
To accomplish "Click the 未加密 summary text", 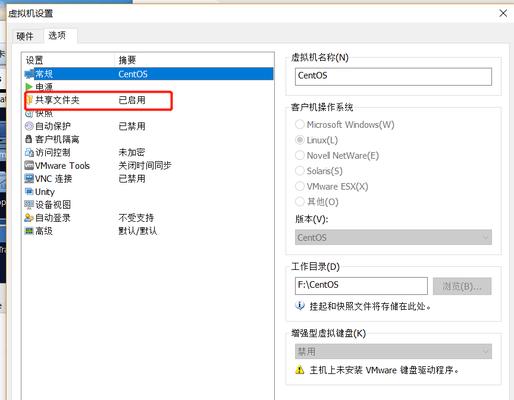I will [x=132, y=152].
